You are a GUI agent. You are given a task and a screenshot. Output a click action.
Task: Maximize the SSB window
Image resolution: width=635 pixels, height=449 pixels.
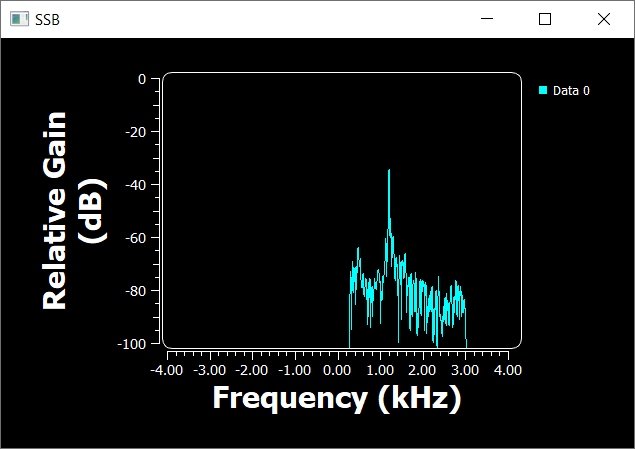(x=545, y=19)
